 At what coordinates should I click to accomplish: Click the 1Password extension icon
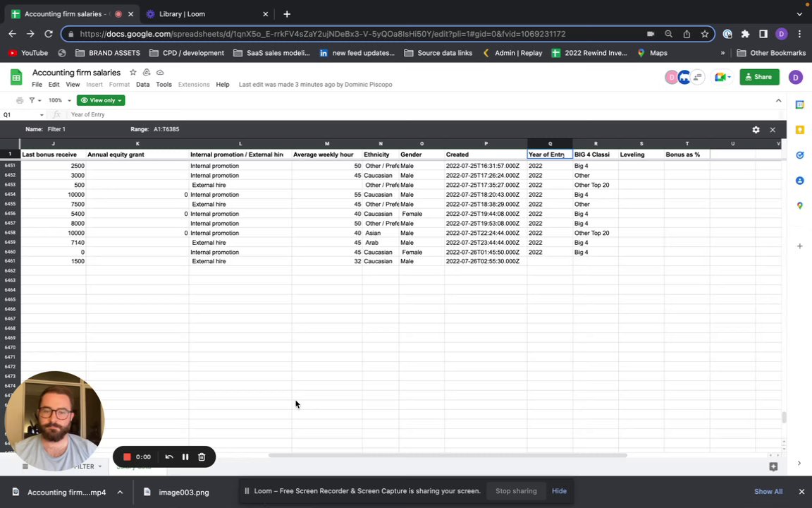pos(727,34)
